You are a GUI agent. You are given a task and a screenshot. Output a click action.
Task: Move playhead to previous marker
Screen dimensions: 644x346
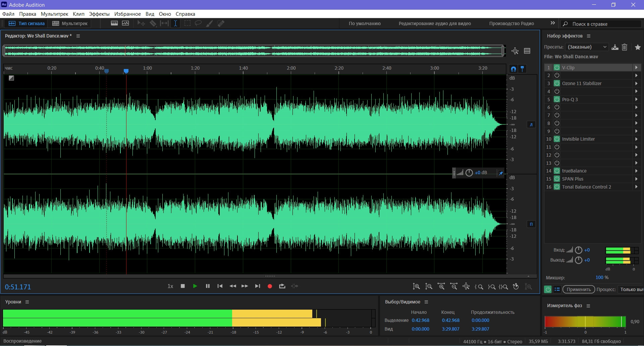(x=220, y=286)
